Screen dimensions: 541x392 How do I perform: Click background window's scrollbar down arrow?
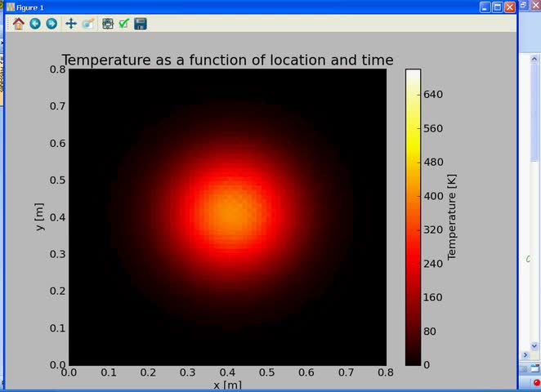click(x=534, y=345)
